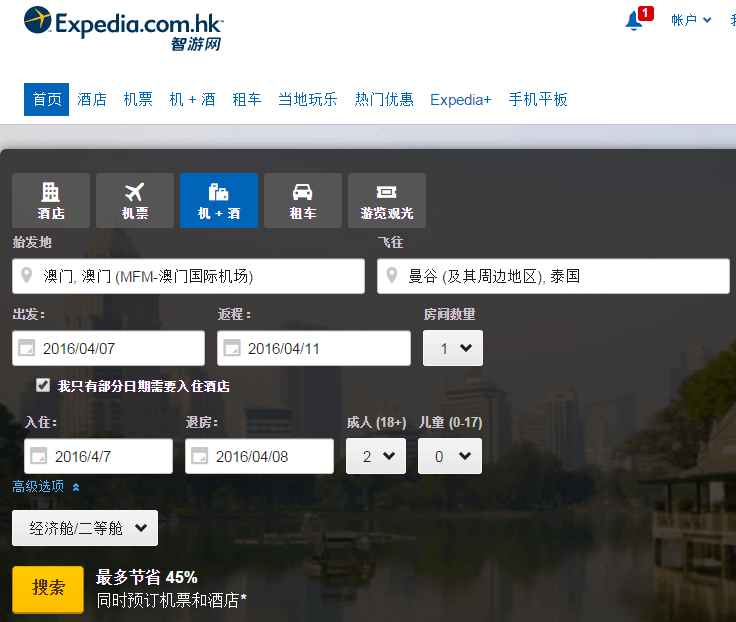Click the location pin in the destination field
This screenshot has width=736, height=622.
pyautogui.click(x=391, y=276)
